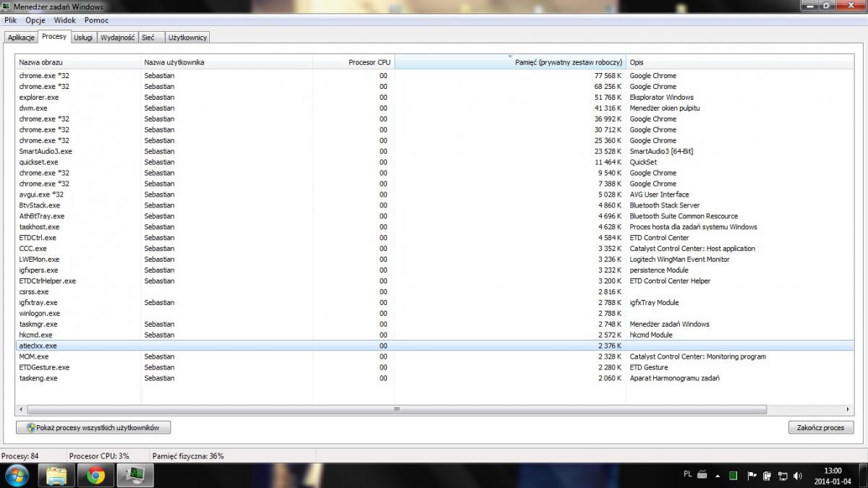This screenshot has height=488, width=868.
Task: Click Procesy: 84 in the status bar
Action: (x=20, y=456)
